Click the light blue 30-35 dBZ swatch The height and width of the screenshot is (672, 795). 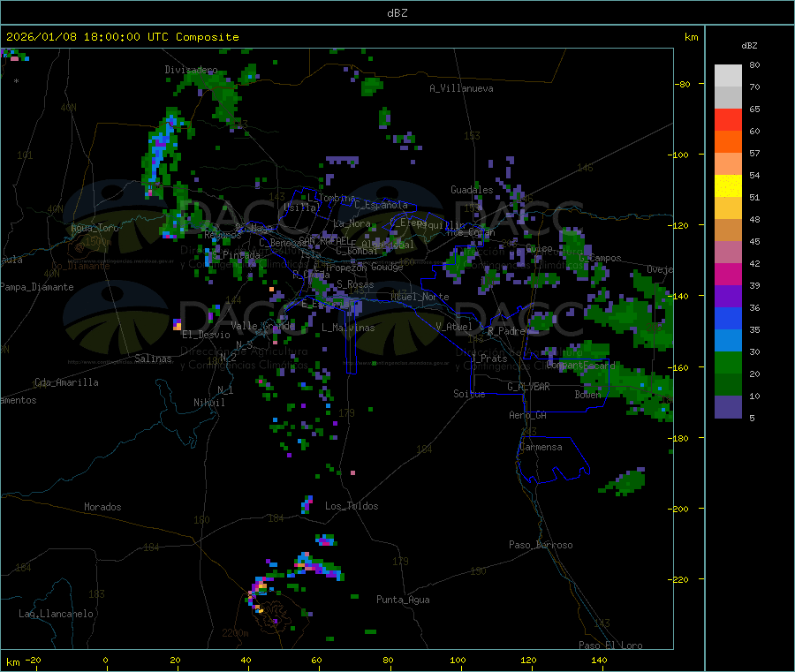[x=728, y=341]
